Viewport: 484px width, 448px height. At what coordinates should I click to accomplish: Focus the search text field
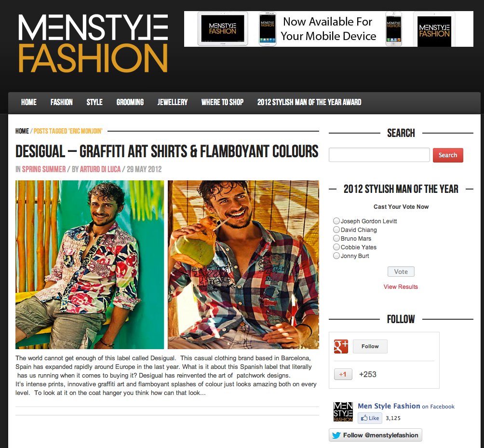(x=379, y=155)
